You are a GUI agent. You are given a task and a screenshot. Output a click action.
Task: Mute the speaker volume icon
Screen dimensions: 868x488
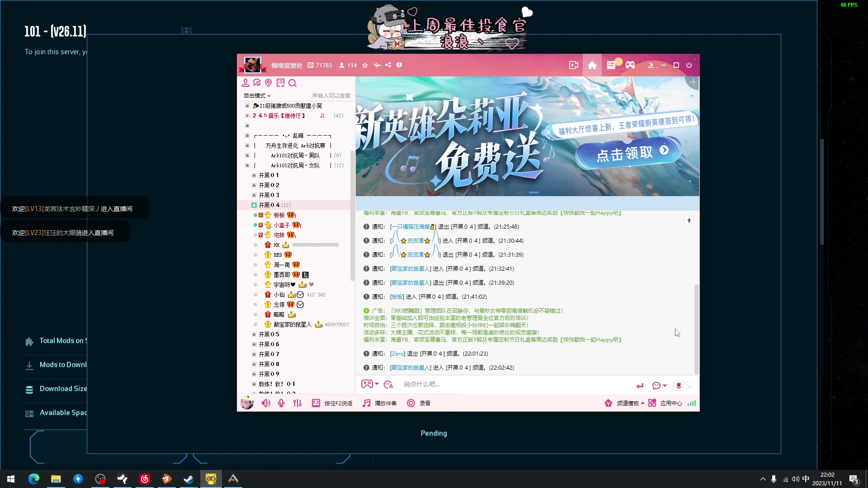(266, 403)
